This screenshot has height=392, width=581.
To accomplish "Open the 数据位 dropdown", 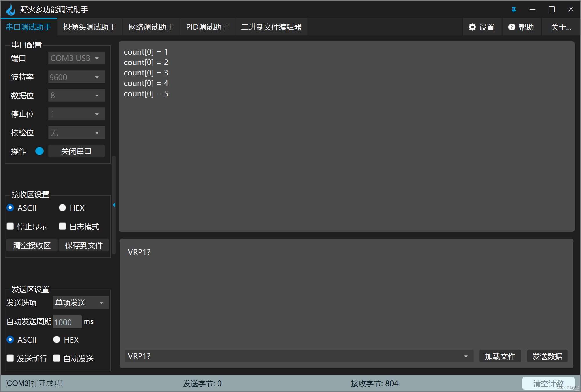I will click(76, 95).
